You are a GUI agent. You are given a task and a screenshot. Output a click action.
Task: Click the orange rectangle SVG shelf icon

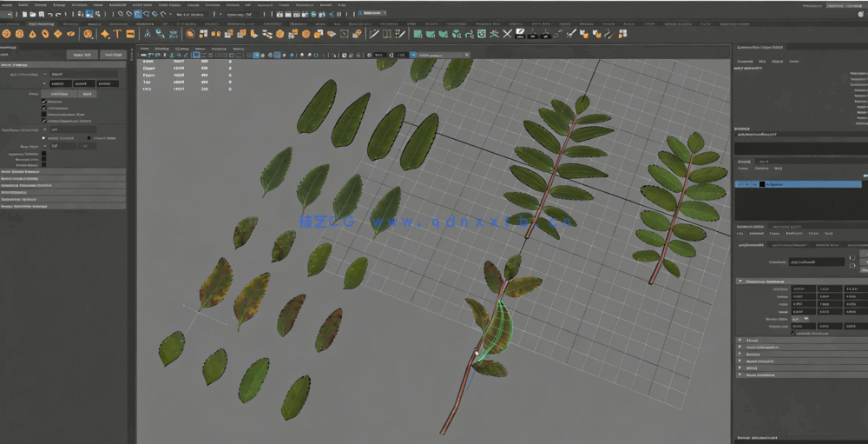[131, 34]
